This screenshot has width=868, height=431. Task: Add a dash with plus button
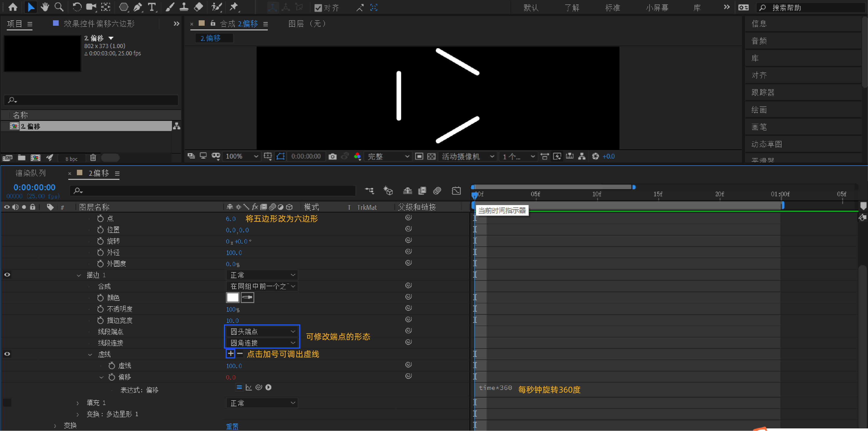230,354
